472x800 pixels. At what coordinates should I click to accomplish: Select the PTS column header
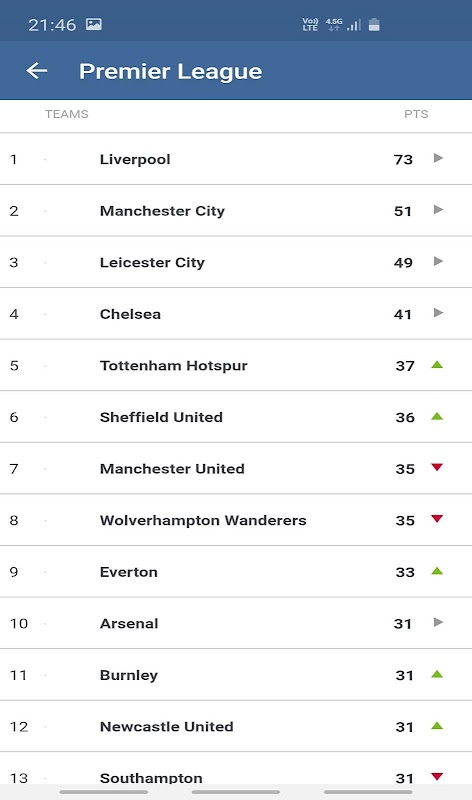pos(416,114)
